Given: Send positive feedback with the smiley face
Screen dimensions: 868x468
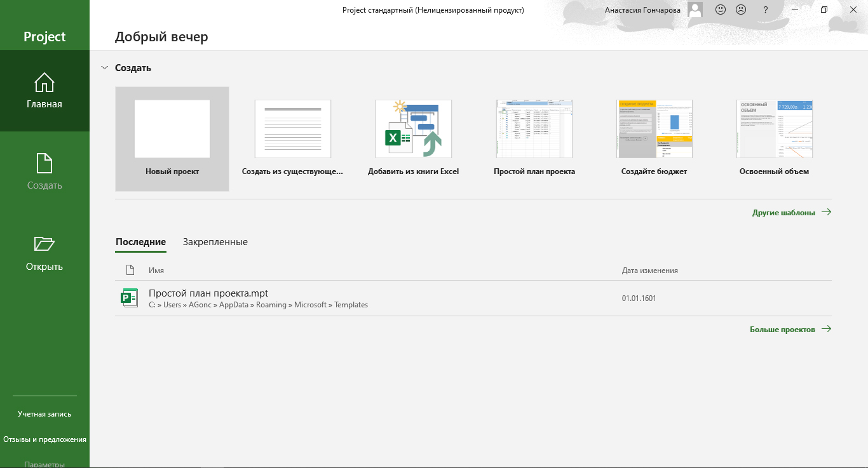Looking at the screenshot, I should pyautogui.click(x=721, y=10).
